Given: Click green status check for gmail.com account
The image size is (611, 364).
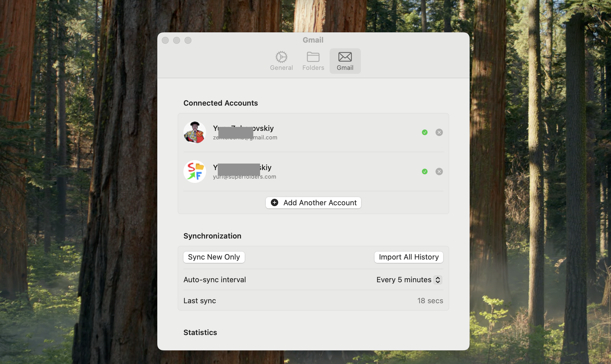Looking at the screenshot, I should pos(424,132).
